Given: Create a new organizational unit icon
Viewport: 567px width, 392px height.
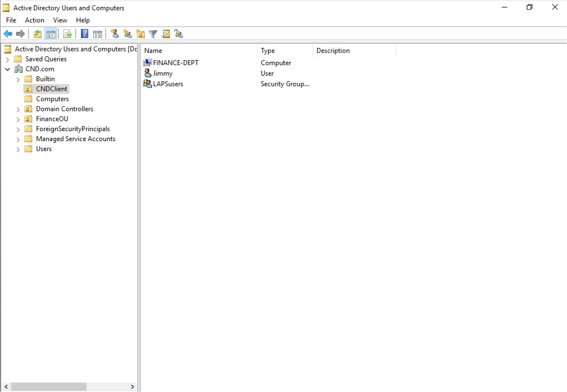Looking at the screenshot, I should pyautogui.click(x=140, y=34).
